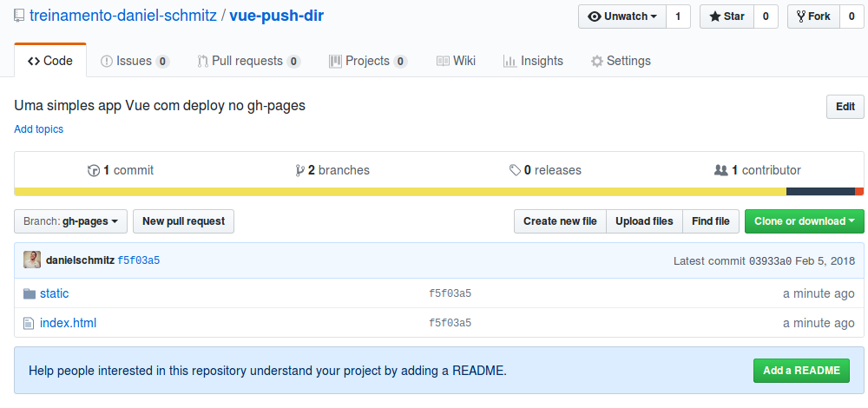
Task: Switch to the Code tab
Action: click(x=50, y=61)
